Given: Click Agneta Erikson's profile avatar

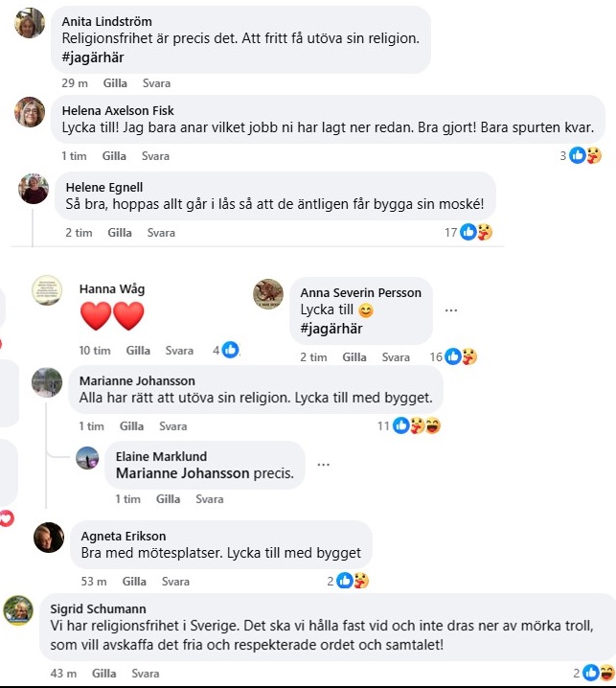Looking at the screenshot, I should [x=49, y=538].
